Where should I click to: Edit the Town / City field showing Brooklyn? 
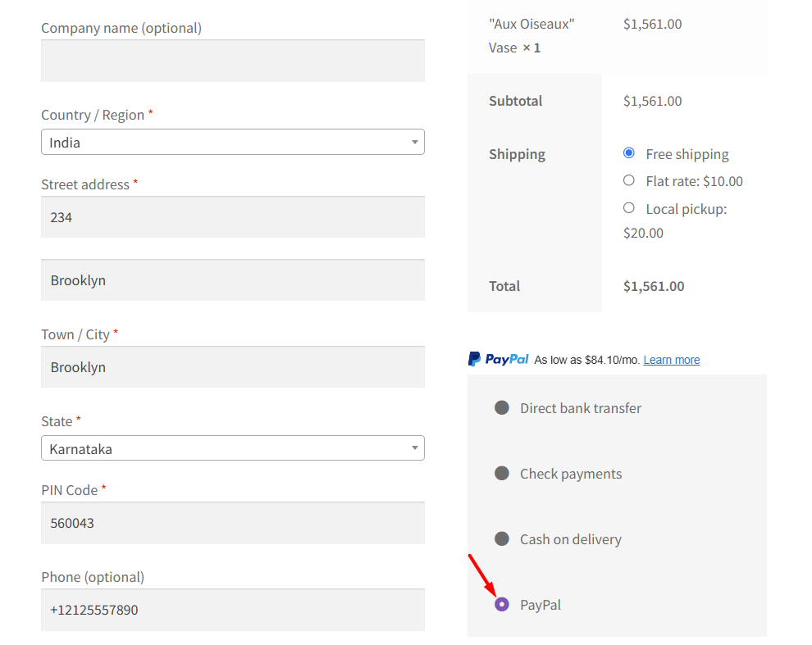(232, 366)
